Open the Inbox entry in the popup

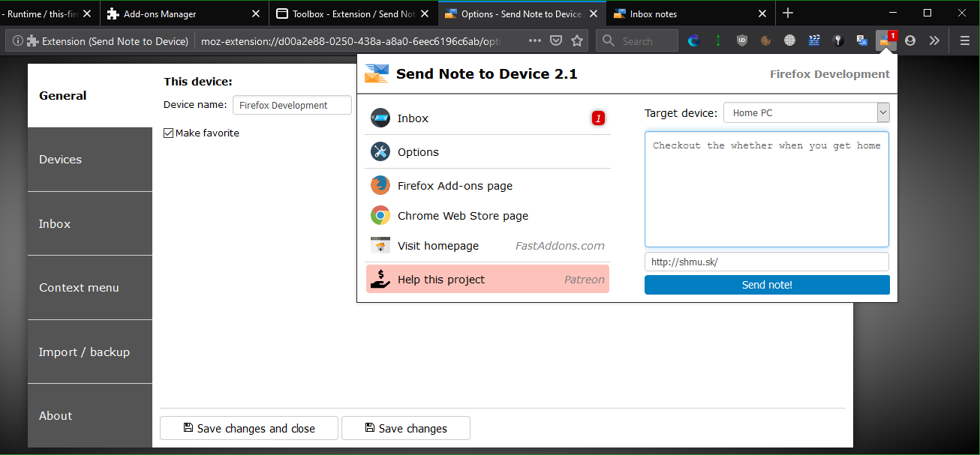[x=488, y=118]
